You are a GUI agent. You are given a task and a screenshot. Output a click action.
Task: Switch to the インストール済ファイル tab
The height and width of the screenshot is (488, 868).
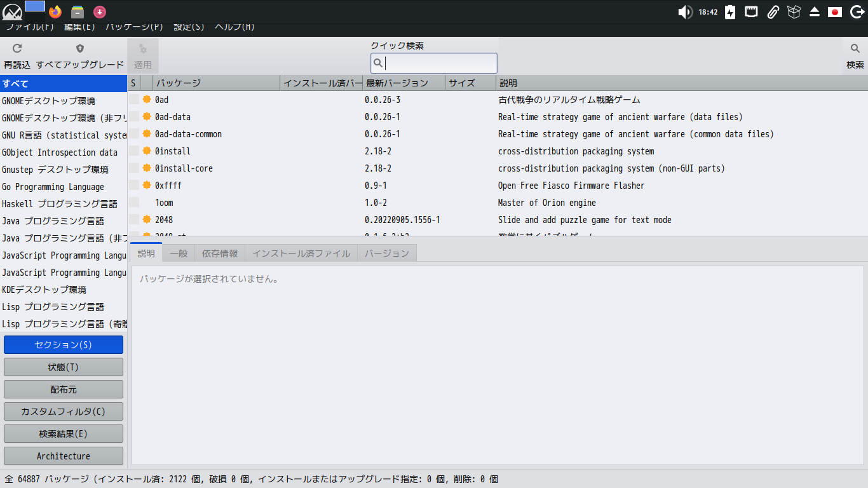pos(301,253)
